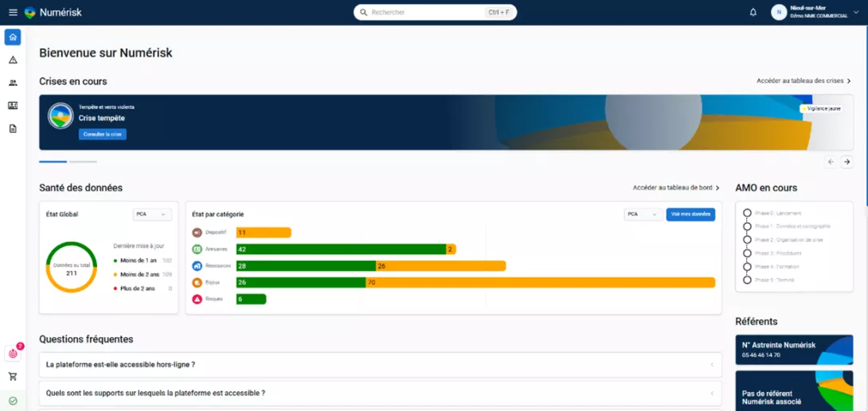The height and width of the screenshot is (411, 868).
Task: Select first crisis carousel indicator
Action: coord(53,162)
